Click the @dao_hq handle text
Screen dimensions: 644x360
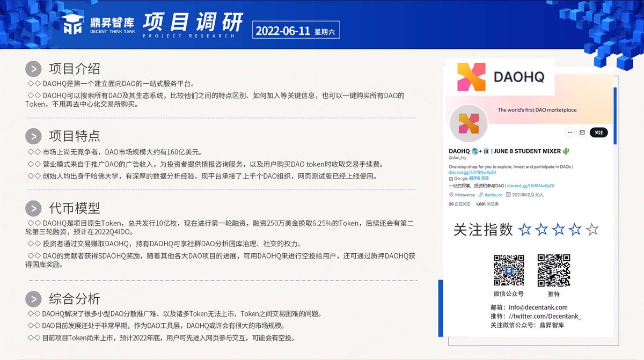click(x=456, y=158)
